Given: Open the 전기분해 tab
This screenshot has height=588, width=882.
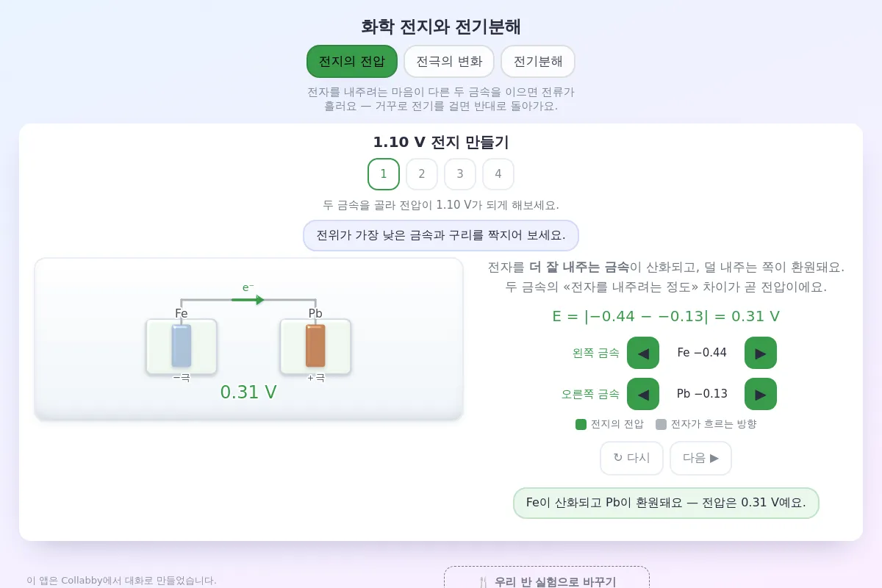Looking at the screenshot, I should click(538, 61).
